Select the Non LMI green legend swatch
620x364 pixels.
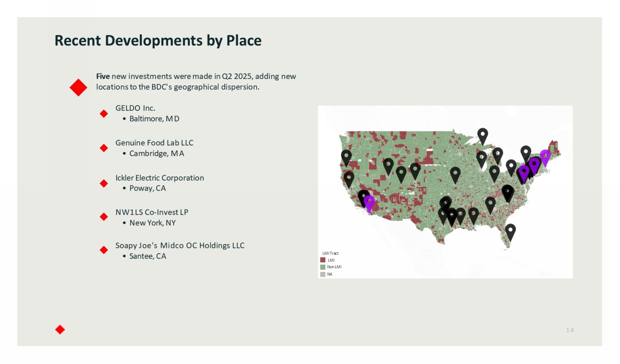tap(323, 267)
